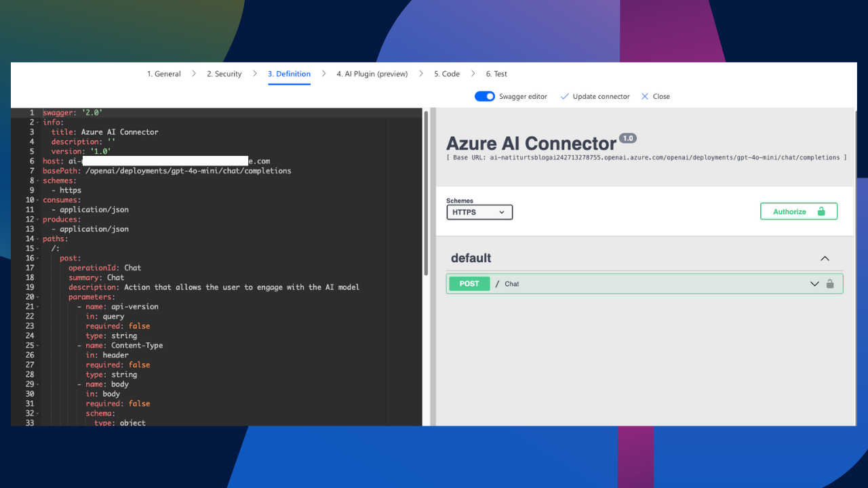Click the Update connector checkmark icon

[564, 96]
